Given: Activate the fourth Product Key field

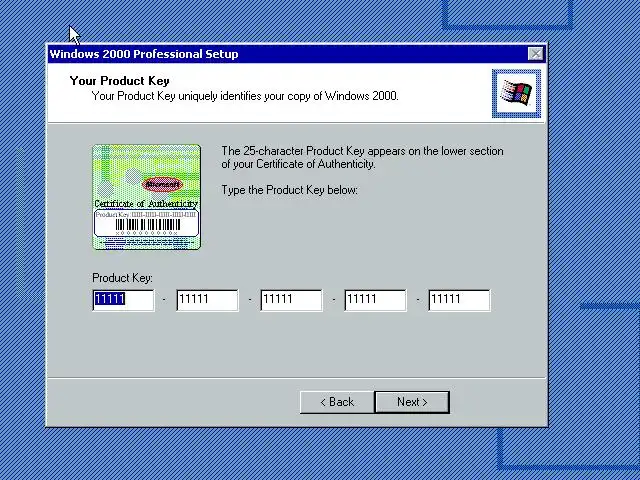Looking at the screenshot, I should click(x=376, y=300).
